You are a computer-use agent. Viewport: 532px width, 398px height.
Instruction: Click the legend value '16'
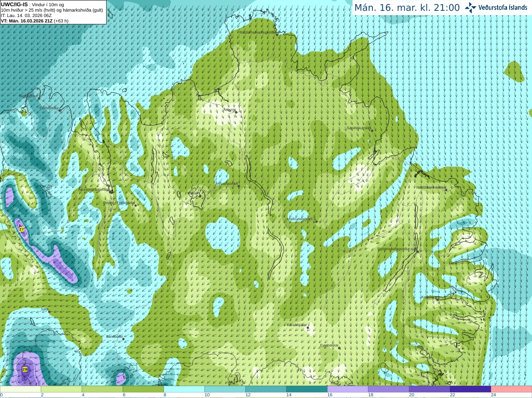(330, 395)
